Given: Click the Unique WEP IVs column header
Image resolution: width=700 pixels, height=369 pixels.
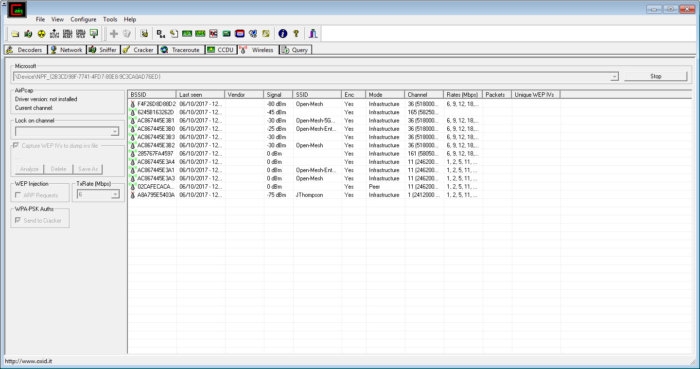Looking at the screenshot, I should click(x=536, y=95).
